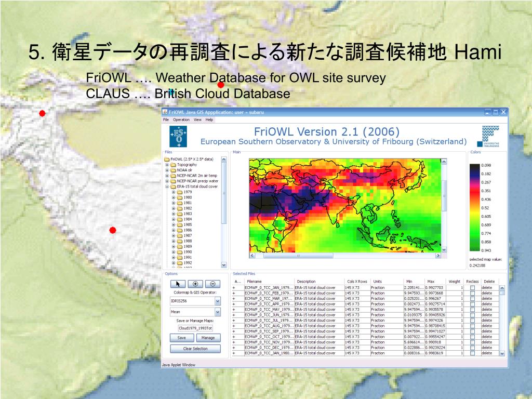Open the Help menu
This screenshot has width=532, height=399.
(209, 120)
